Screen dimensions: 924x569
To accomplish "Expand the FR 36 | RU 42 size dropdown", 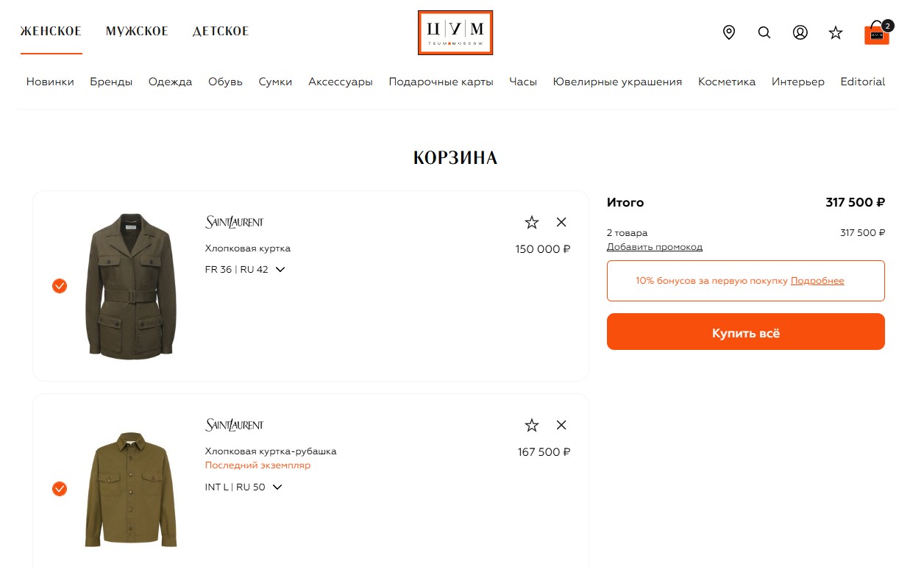I will [x=245, y=269].
